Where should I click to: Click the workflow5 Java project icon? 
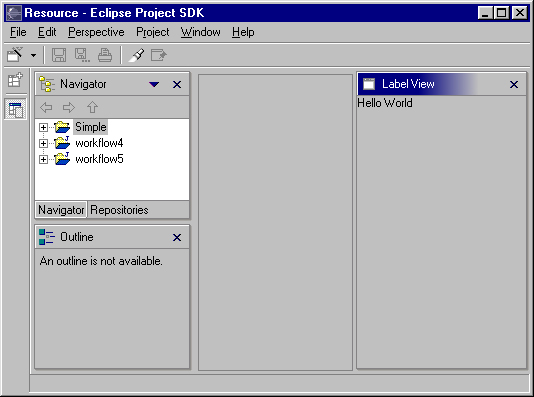(x=62, y=159)
